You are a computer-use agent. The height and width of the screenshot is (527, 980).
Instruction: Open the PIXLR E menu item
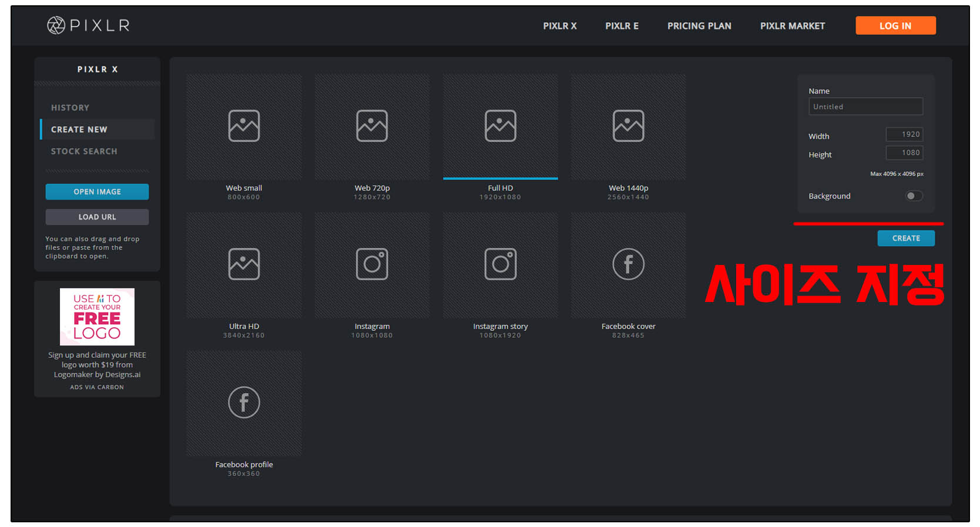pyautogui.click(x=622, y=26)
